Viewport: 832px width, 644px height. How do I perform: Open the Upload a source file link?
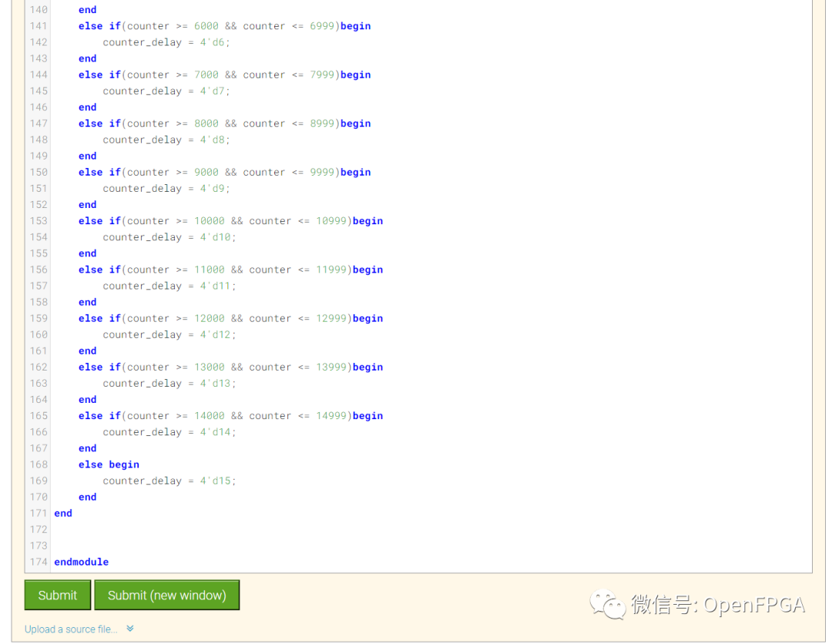(x=71, y=629)
